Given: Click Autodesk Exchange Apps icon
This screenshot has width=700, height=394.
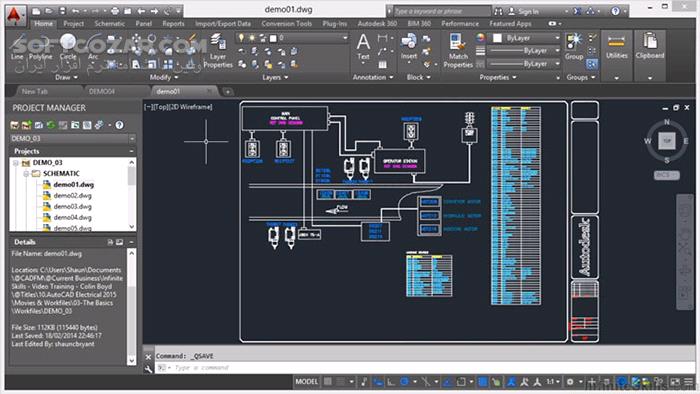Looking at the screenshot, I should click(x=577, y=11).
